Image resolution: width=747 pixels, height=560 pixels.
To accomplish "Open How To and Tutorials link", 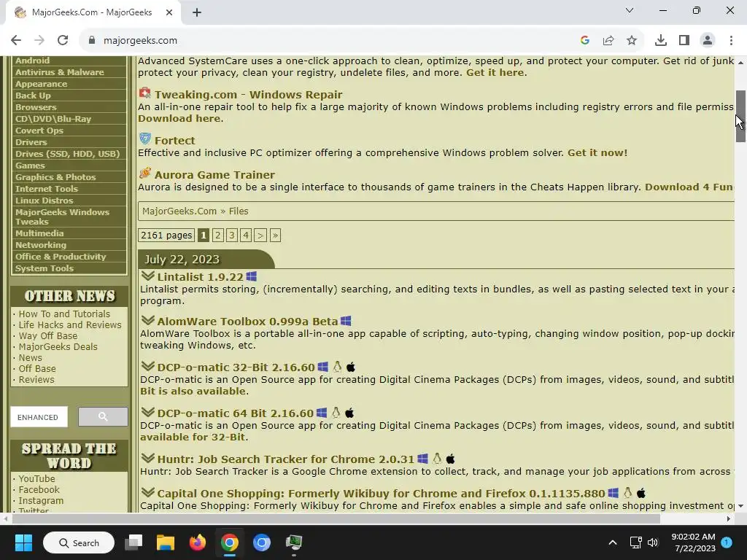I will pyautogui.click(x=64, y=314).
